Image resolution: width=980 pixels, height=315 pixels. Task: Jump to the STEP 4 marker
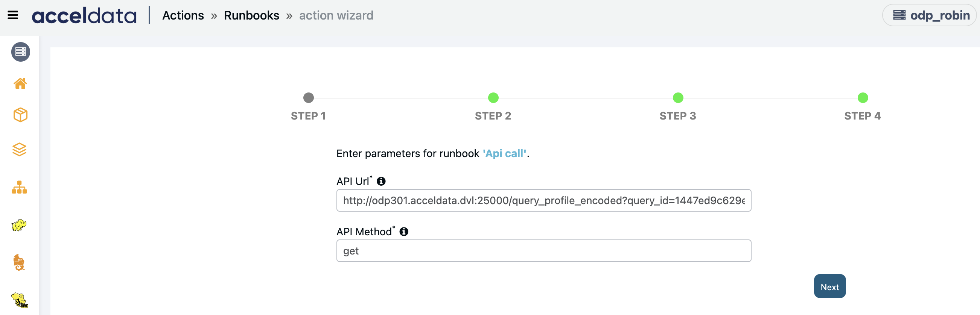863,98
